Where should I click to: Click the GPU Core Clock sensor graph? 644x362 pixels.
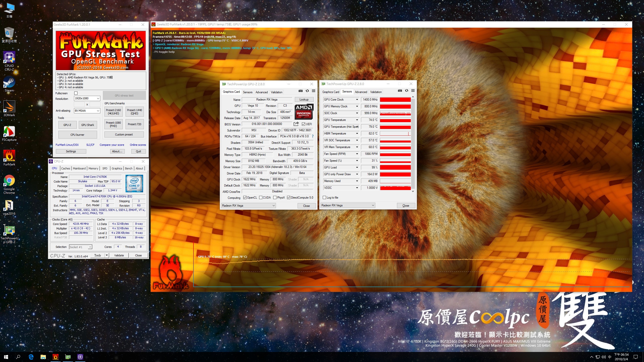[x=395, y=100]
